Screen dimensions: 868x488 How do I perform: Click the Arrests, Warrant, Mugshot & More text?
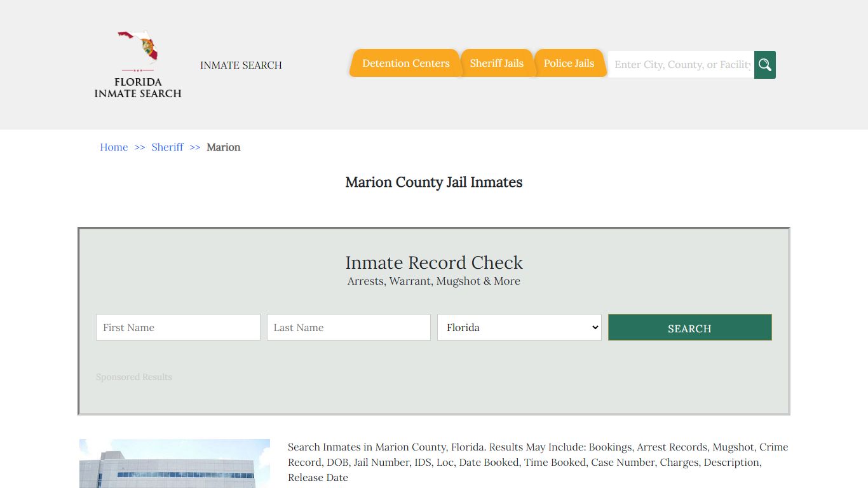[x=434, y=281]
